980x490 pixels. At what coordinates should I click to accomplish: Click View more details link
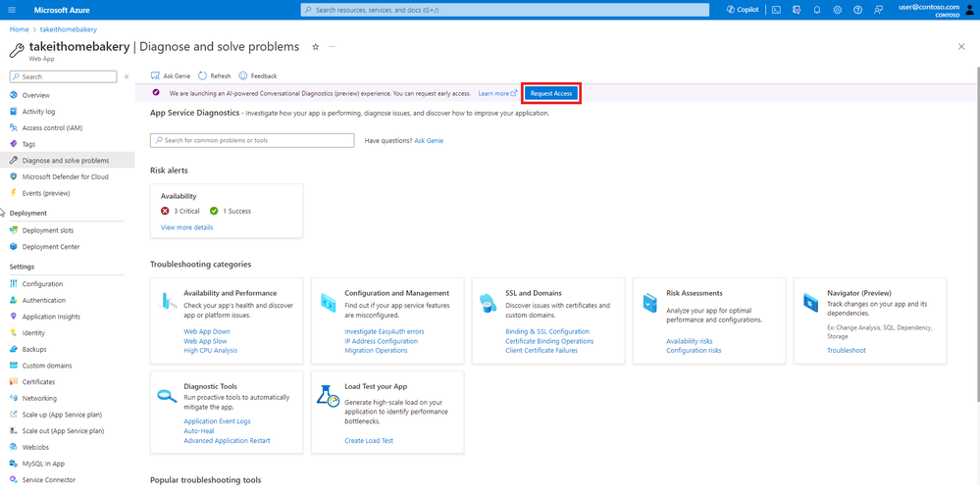(186, 227)
